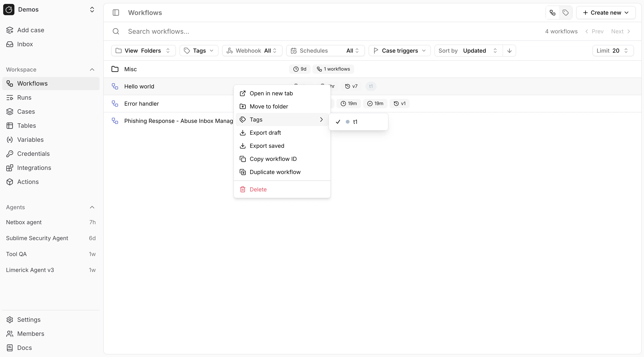Viewport: 644px width, 357px height.
Task: Choose Export draft in the menu
Action: click(265, 133)
